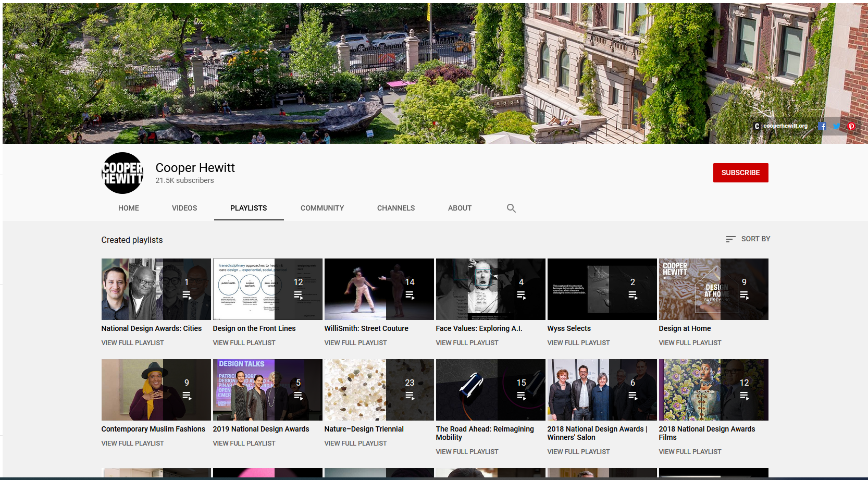
Task: Open the Twitter icon in banner
Action: point(837,126)
